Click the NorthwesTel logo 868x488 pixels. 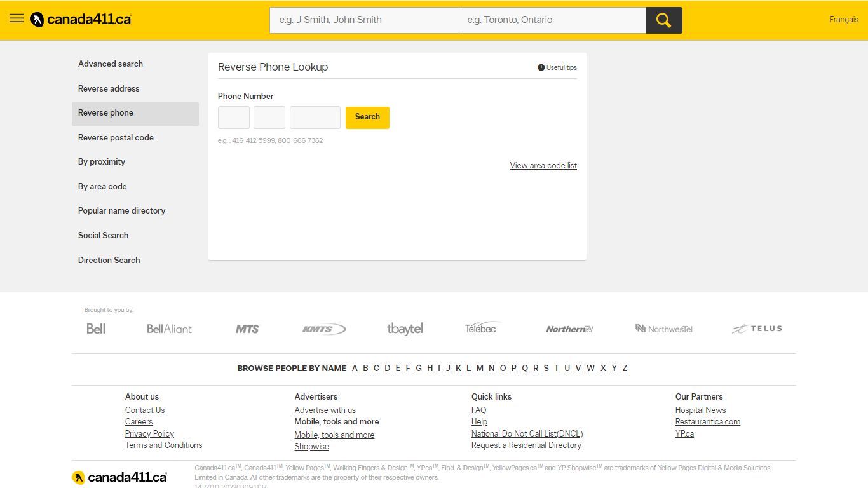click(664, 329)
